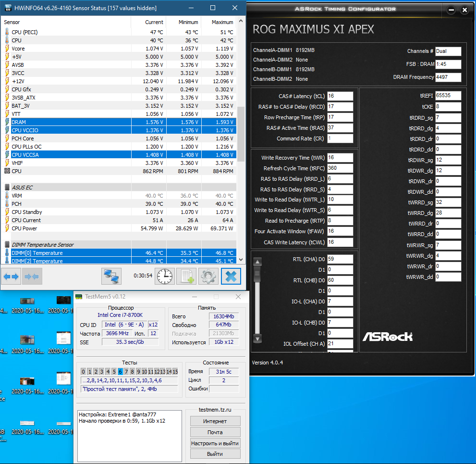Click lightning icon beside Vcore row
The width and height of the screenshot is (476, 464).
coord(7,48)
